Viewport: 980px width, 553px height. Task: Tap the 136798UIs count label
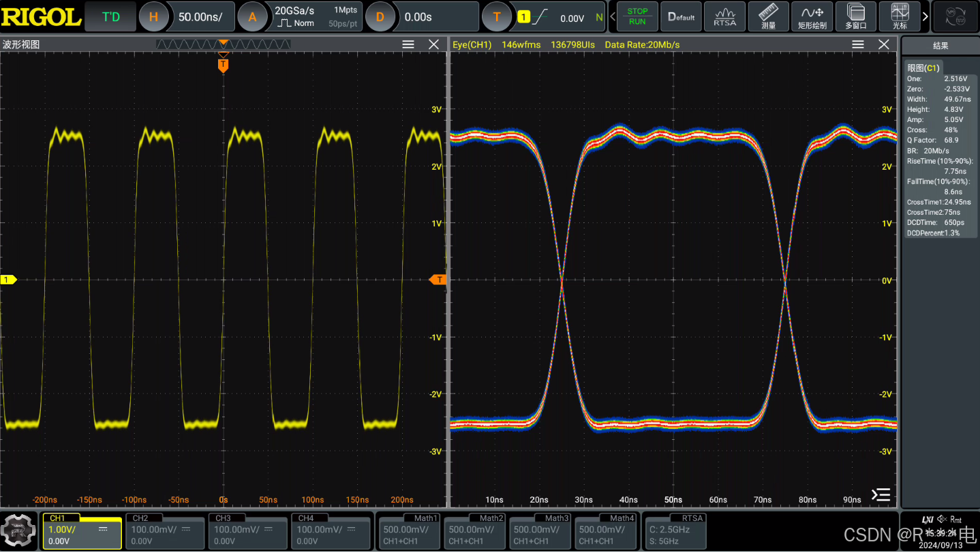click(x=572, y=44)
